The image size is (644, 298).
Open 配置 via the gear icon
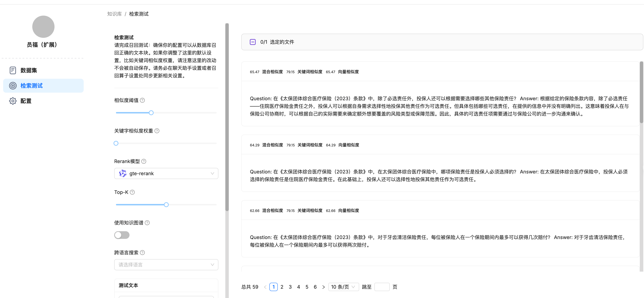(x=13, y=101)
